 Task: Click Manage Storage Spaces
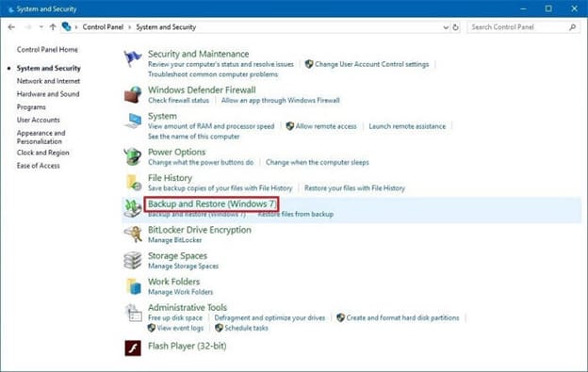(x=184, y=266)
